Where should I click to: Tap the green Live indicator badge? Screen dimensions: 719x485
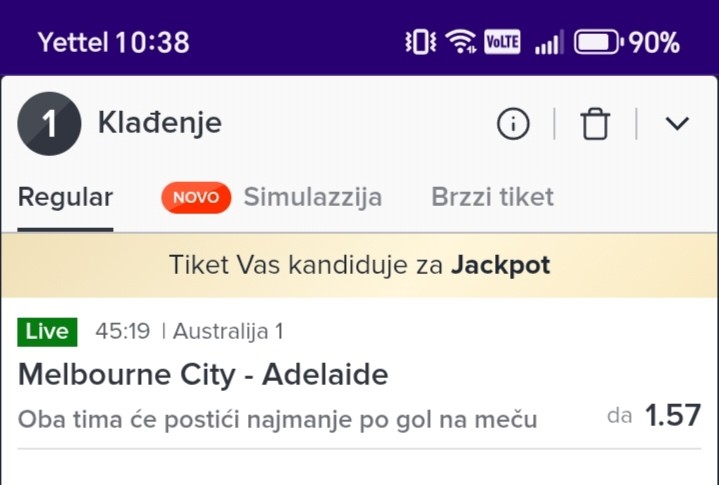(x=47, y=331)
